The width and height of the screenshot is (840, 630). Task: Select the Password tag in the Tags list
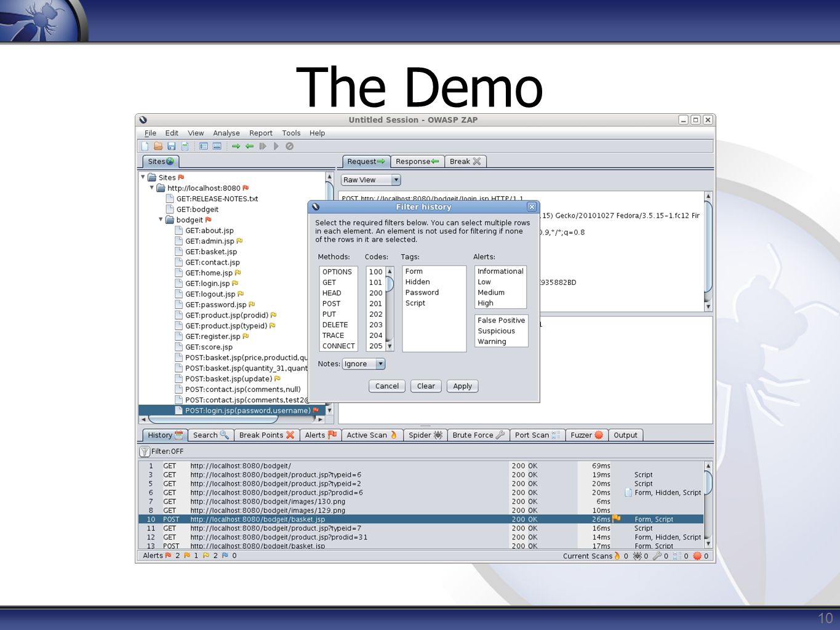point(434,292)
